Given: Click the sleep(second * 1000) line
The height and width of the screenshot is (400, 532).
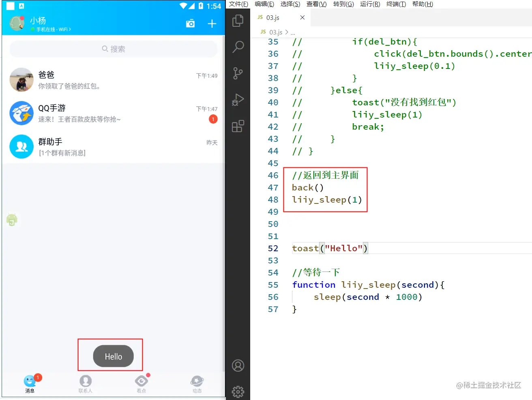Looking at the screenshot, I should (368, 297).
